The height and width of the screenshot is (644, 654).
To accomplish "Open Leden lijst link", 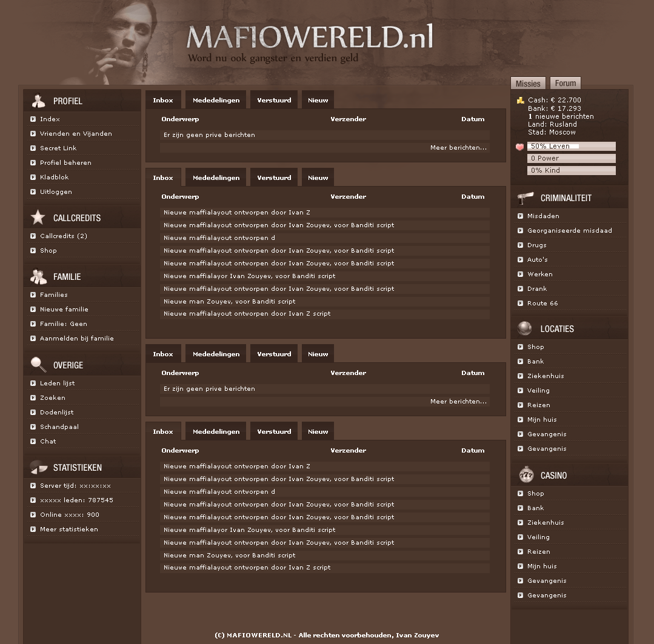I will pos(58,383).
